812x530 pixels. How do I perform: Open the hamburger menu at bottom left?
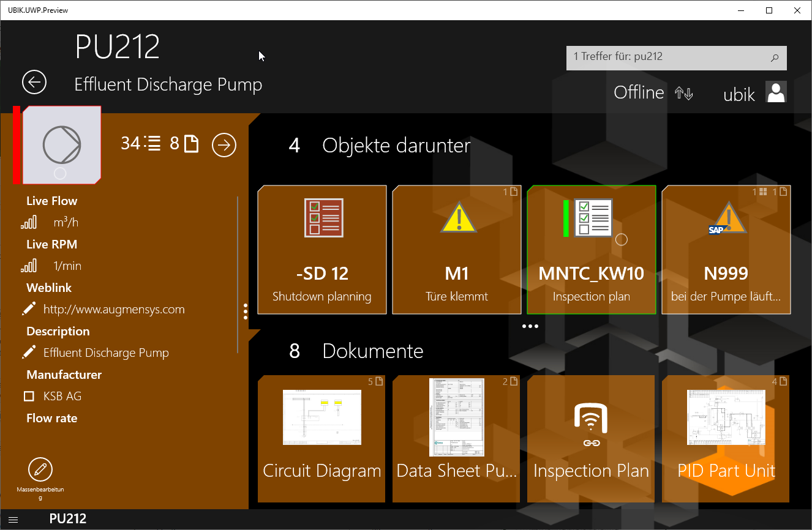pos(13,520)
